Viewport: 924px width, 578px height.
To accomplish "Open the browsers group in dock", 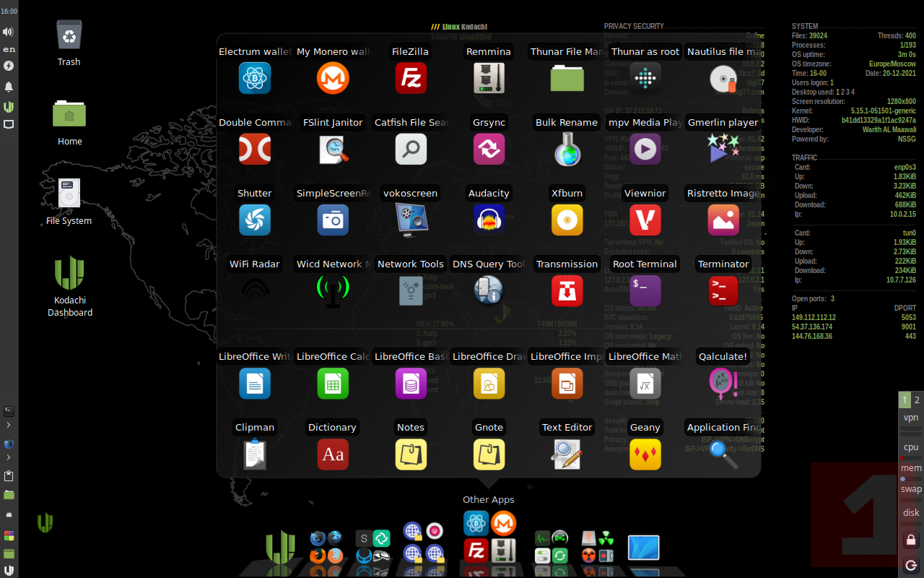I will click(326, 547).
